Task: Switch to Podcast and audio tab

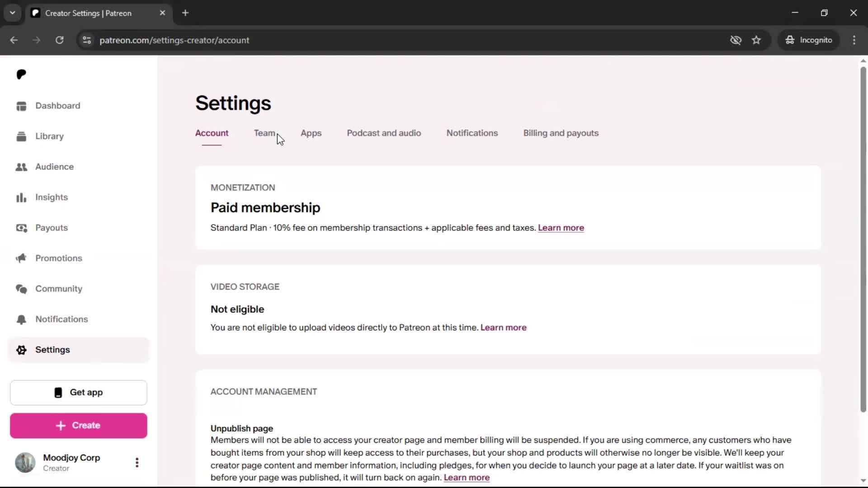Action: [384, 133]
